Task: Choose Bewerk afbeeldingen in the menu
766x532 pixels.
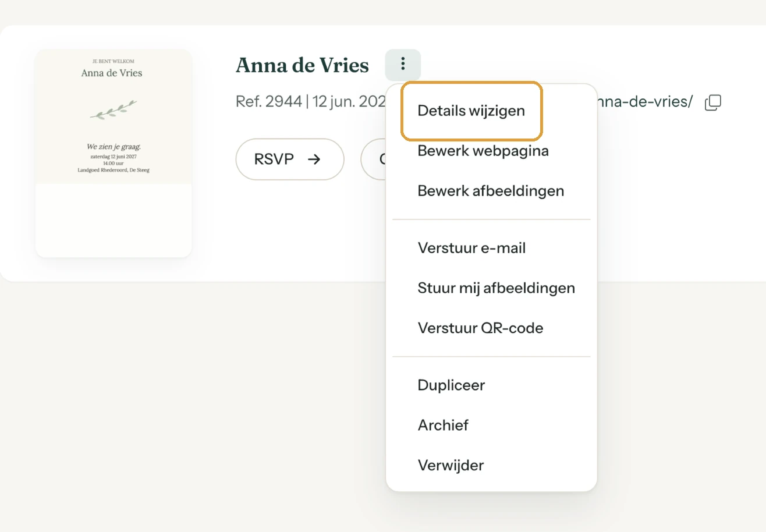Action: click(491, 190)
